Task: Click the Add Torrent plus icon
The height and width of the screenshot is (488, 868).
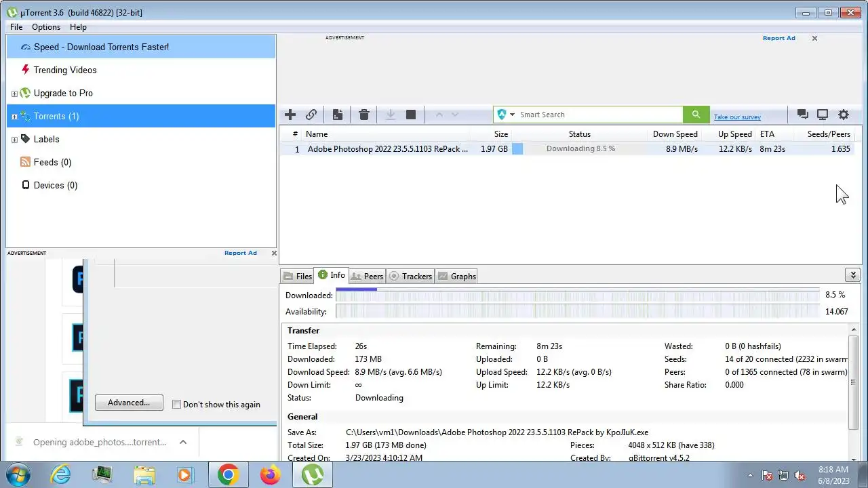Action: [x=290, y=115]
